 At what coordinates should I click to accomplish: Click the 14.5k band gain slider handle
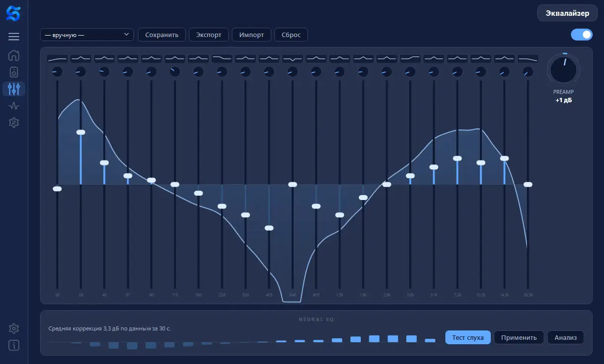point(504,158)
